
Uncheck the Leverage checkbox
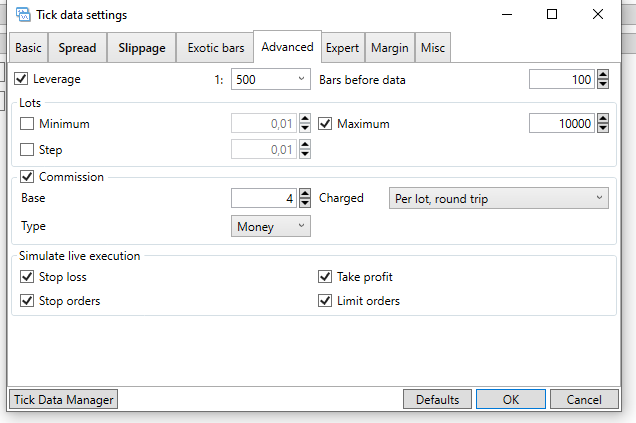click(x=22, y=79)
